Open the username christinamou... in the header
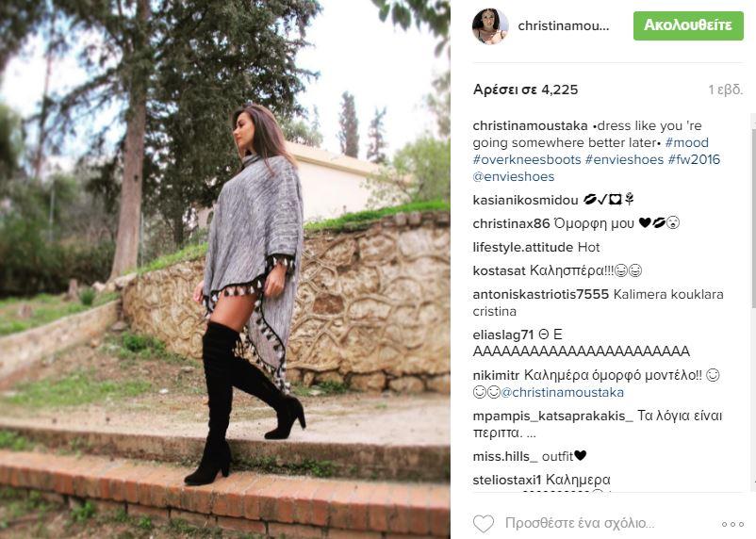Screen dimensions: 756x539 pos(563,26)
